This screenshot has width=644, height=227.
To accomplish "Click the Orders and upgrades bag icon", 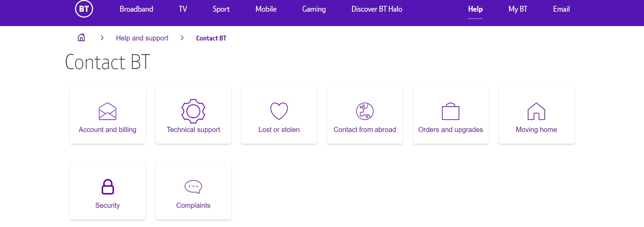I will [450, 111].
